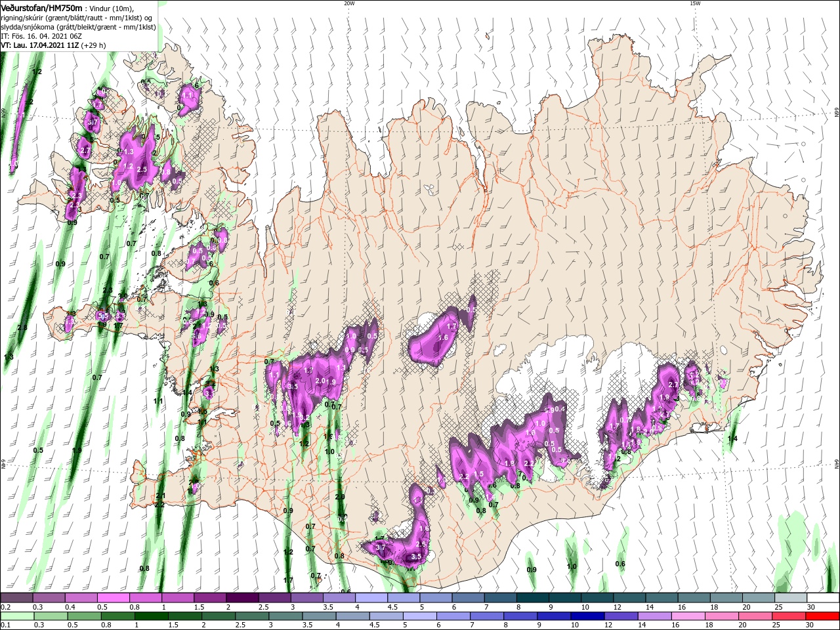Select the darkest purple 2 snow-scale swatch
Viewport: 840px width, 630px height.
[242, 598]
